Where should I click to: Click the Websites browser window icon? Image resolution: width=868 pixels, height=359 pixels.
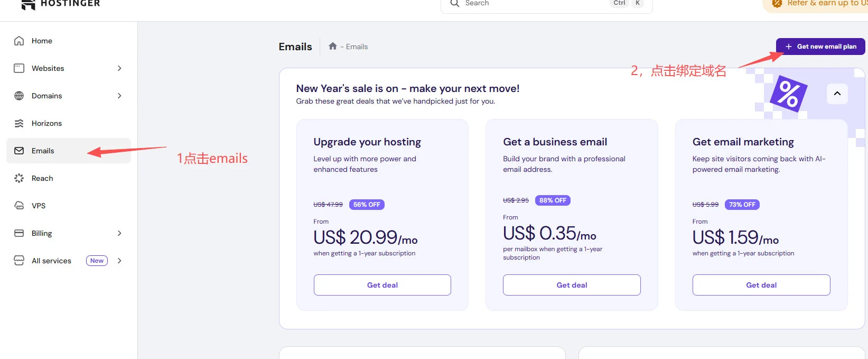[19, 68]
